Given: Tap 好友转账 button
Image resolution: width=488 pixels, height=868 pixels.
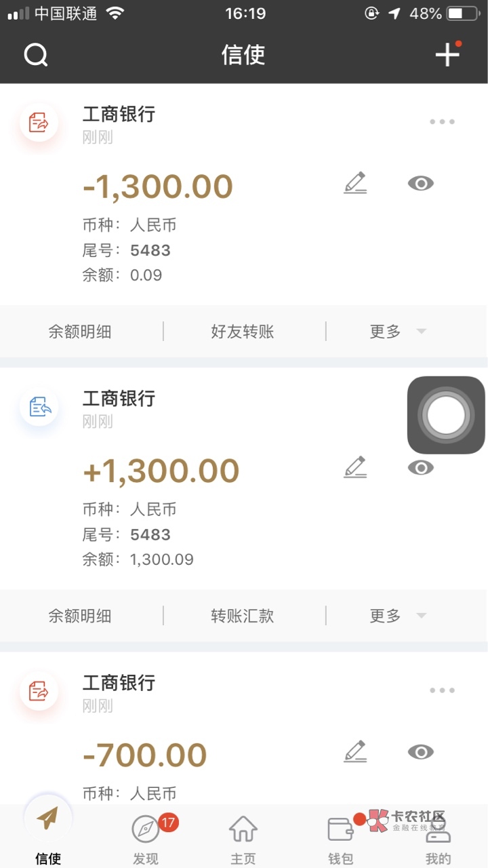Looking at the screenshot, I should point(243,332).
